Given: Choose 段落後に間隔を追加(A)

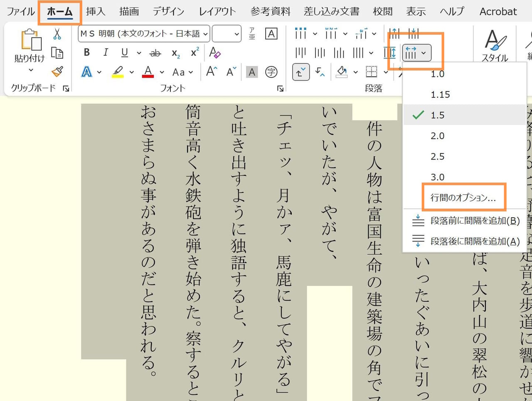Looking at the screenshot, I should click(465, 241).
